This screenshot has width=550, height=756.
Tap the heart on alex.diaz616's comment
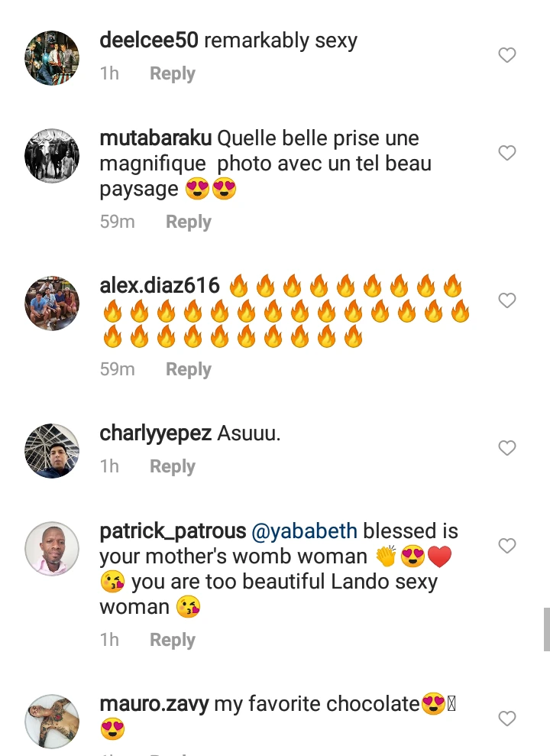(x=507, y=300)
